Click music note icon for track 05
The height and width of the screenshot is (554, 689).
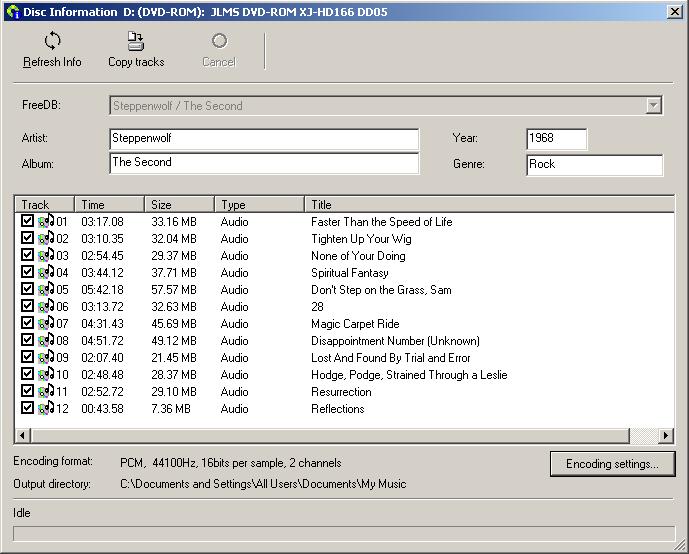tap(46, 289)
